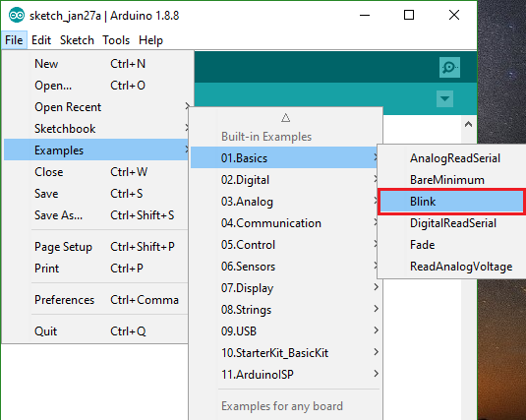Open the tab options dropdown arrow
This screenshot has height=420, width=526.
click(444, 98)
